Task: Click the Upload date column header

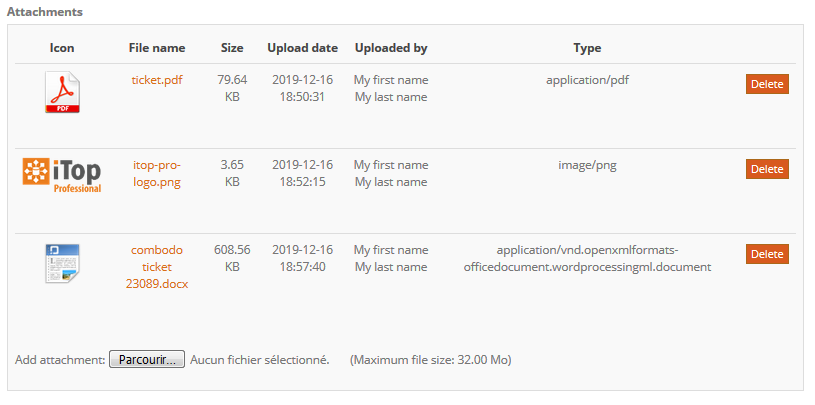Action: [302, 48]
